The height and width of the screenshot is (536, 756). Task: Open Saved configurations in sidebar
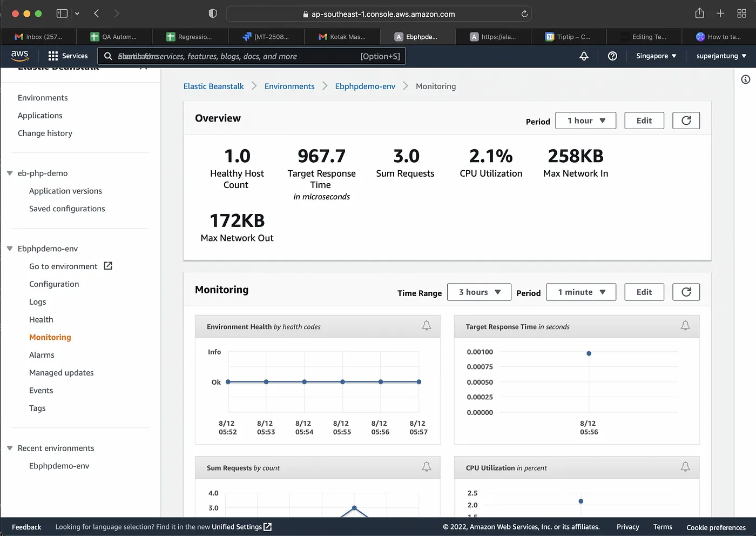pyautogui.click(x=67, y=209)
